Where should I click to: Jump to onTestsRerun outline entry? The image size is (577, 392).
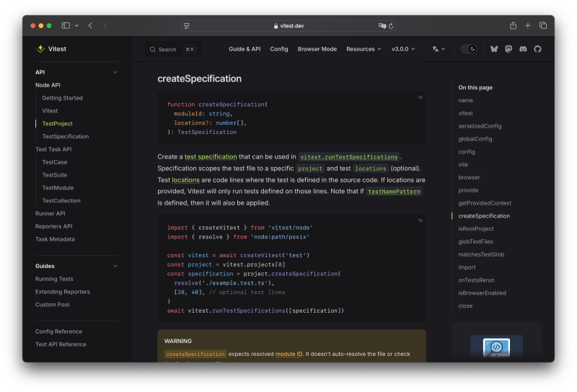(x=476, y=280)
